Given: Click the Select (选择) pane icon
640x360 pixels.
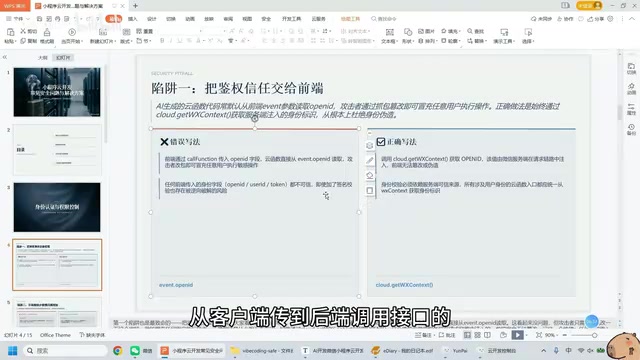Looking at the screenshot, I should (x=528, y=32).
